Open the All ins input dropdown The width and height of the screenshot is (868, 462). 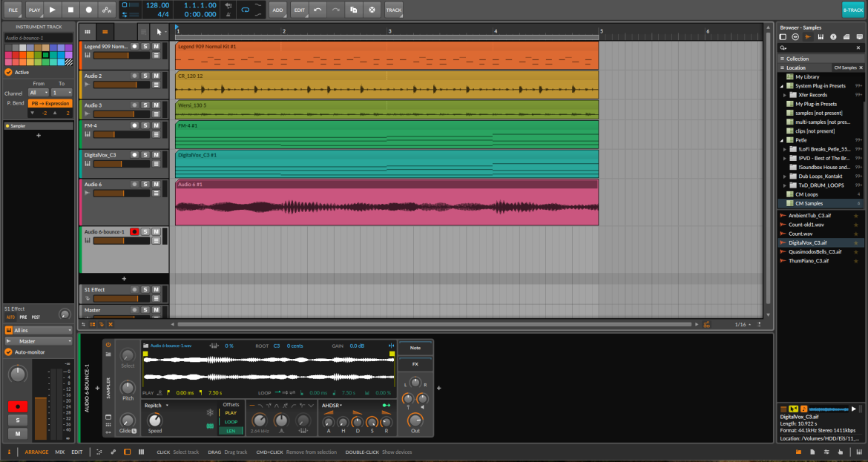pos(39,330)
